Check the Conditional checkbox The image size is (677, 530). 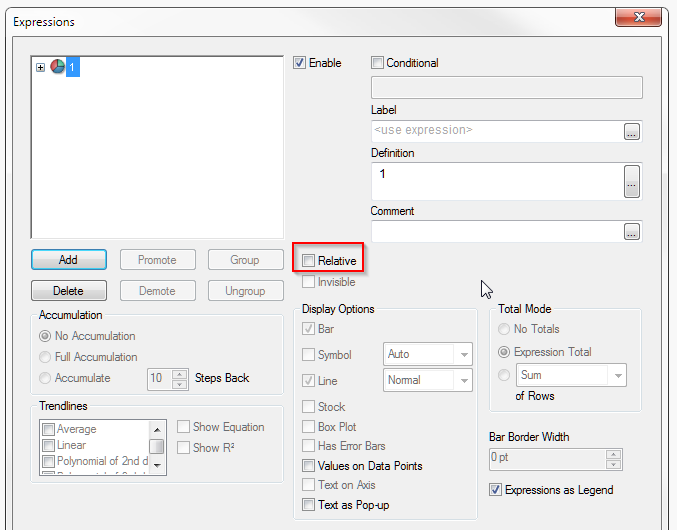pyautogui.click(x=377, y=63)
